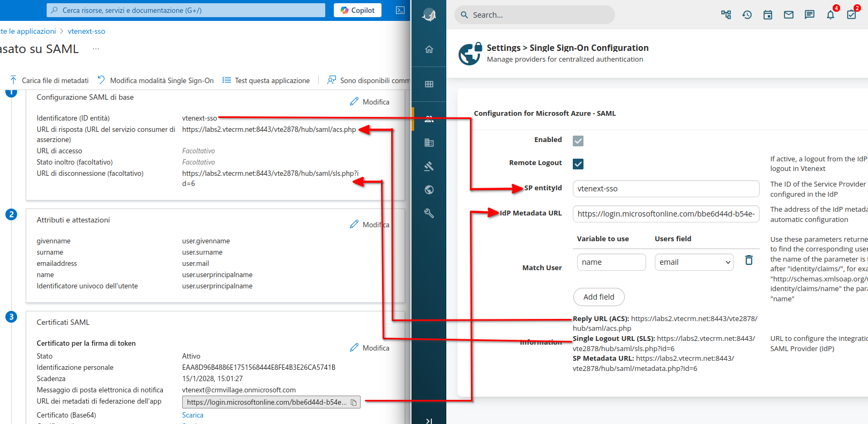Click the vtenext logo icon
The width and height of the screenshot is (868, 424).
429,15
